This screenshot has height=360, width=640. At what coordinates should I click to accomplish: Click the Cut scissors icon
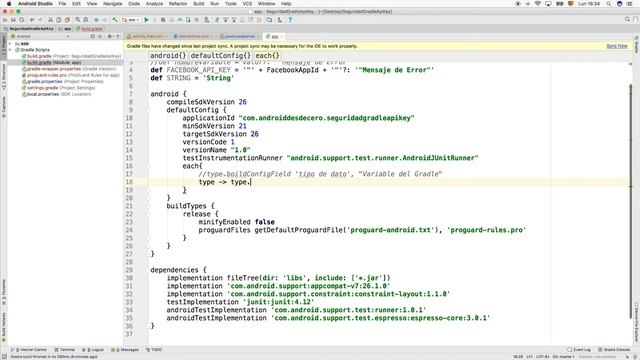[50, 20]
